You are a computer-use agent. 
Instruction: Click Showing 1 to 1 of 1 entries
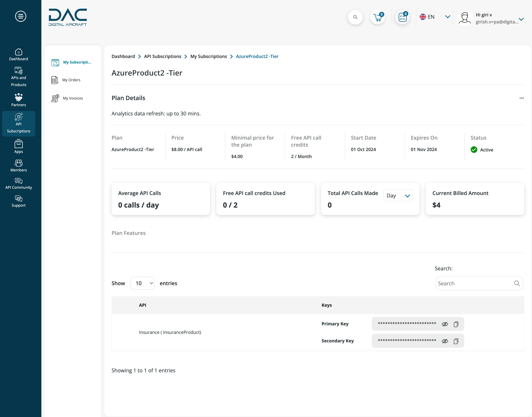pos(143,370)
